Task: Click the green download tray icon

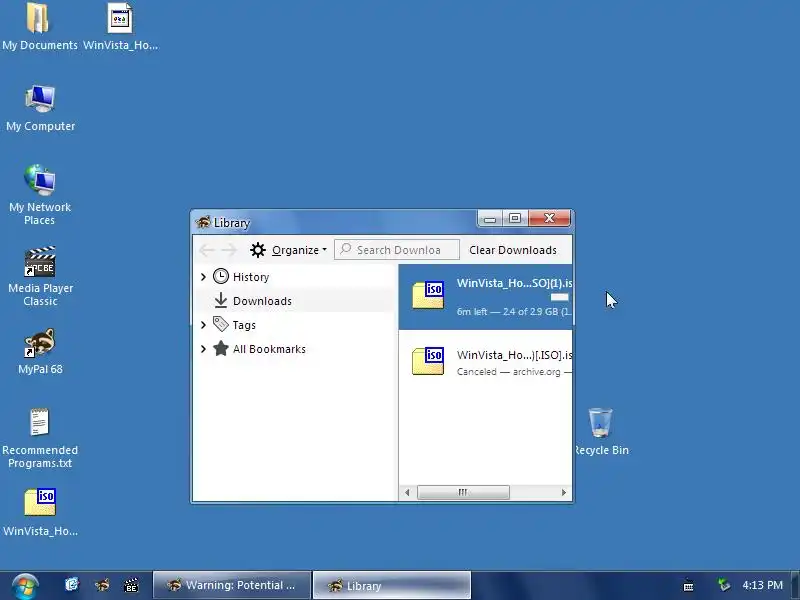Action: [x=723, y=585]
